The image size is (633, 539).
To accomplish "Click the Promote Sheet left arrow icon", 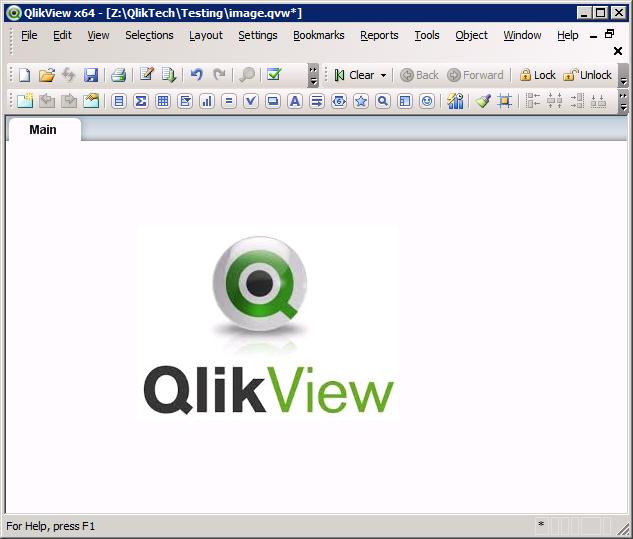I will (47, 101).
